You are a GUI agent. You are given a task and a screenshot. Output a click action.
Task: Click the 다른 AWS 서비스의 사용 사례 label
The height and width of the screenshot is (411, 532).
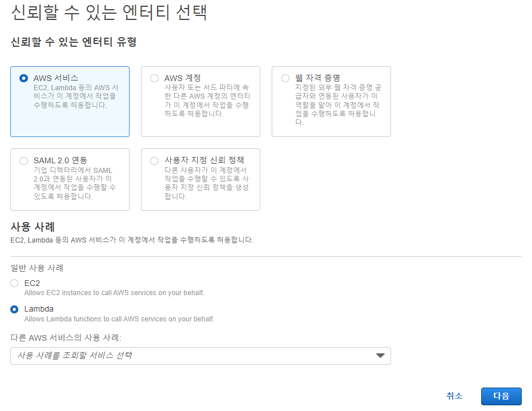coord(66,338)
